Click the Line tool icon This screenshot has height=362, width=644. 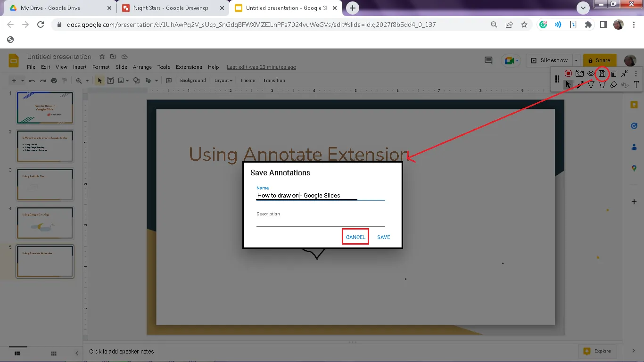click(149, 81)
